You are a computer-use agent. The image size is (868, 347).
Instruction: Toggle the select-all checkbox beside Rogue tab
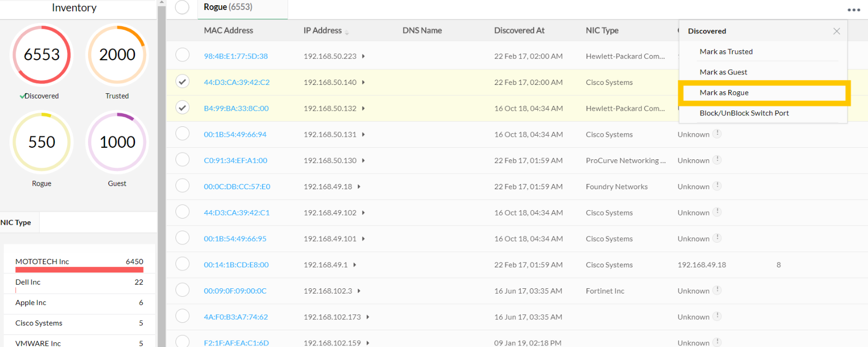182,7
